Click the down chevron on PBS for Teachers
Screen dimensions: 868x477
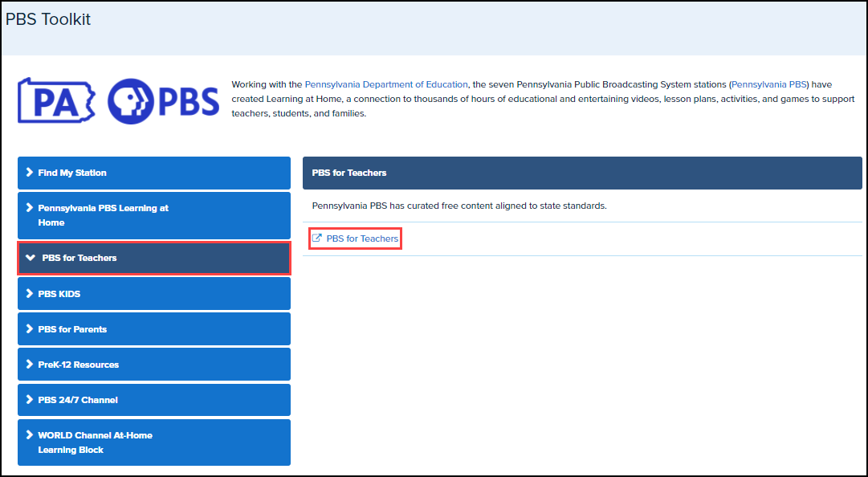coord(31,258)
